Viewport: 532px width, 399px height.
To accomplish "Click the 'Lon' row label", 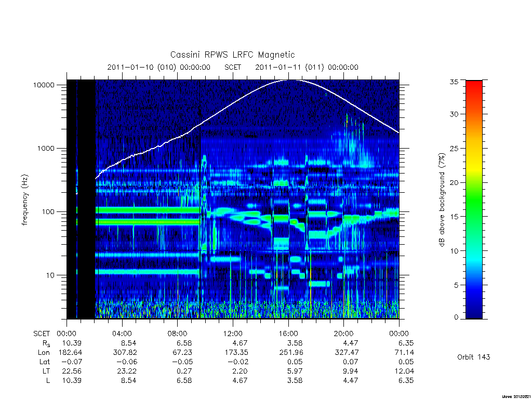I will point(44,353).
